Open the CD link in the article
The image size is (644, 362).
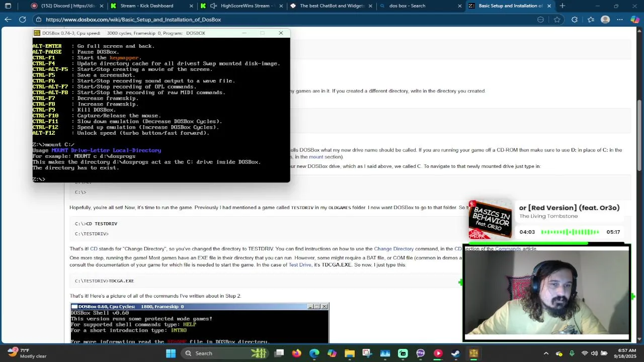(94, 249)
